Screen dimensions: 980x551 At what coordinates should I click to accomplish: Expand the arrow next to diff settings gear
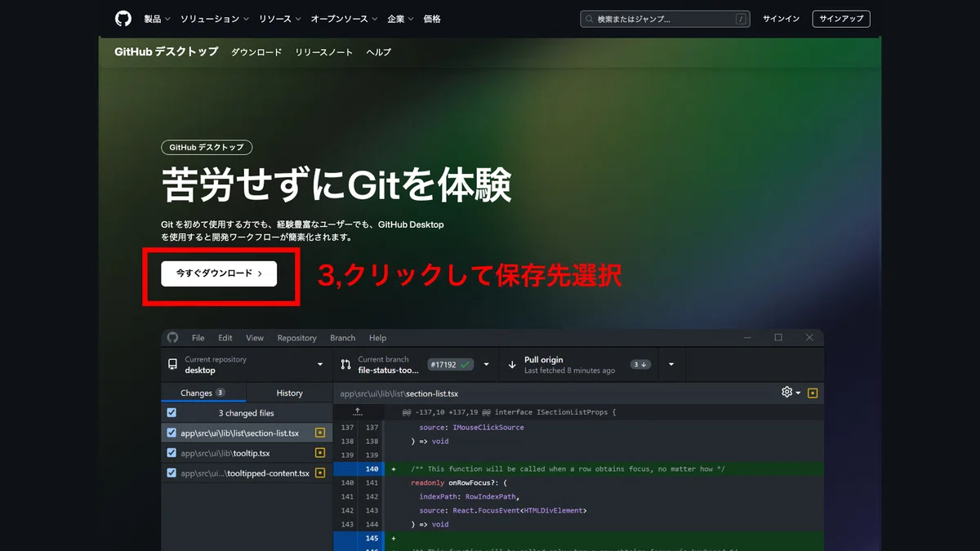[798, 393]
